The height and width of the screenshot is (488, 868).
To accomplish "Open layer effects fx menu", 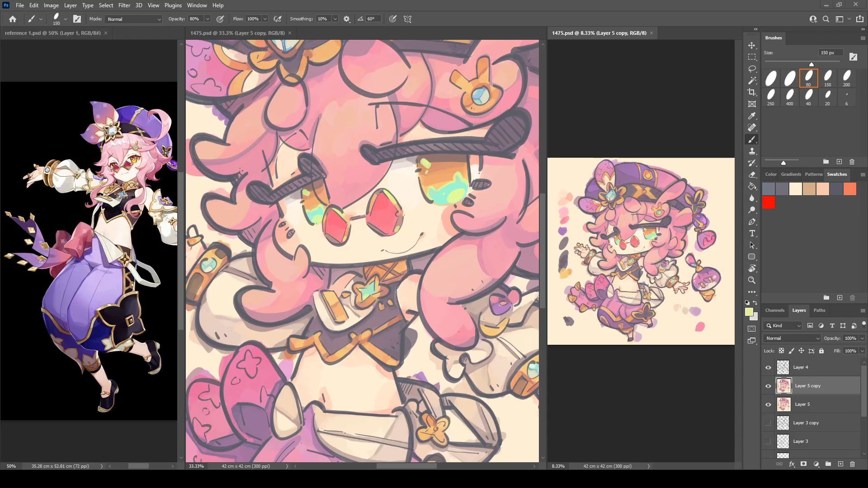I will [x=792, y=464].
